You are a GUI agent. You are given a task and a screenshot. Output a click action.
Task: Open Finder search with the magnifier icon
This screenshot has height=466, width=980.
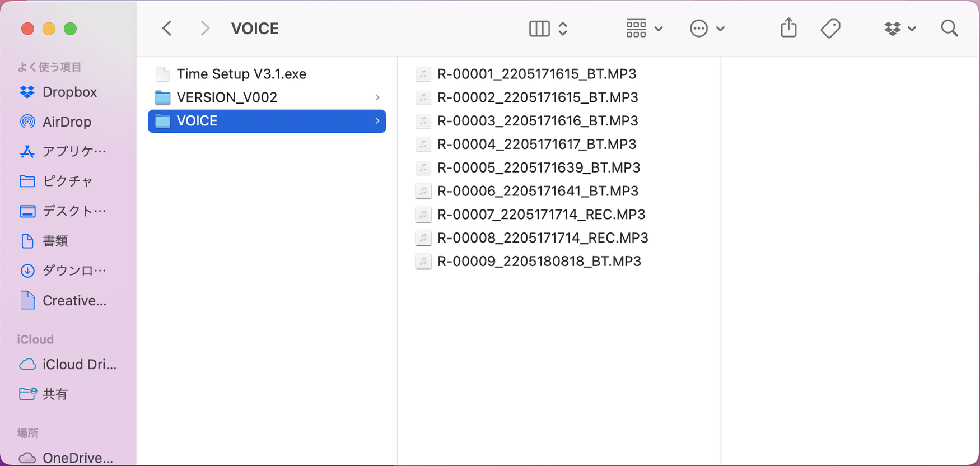click(950, 28)
